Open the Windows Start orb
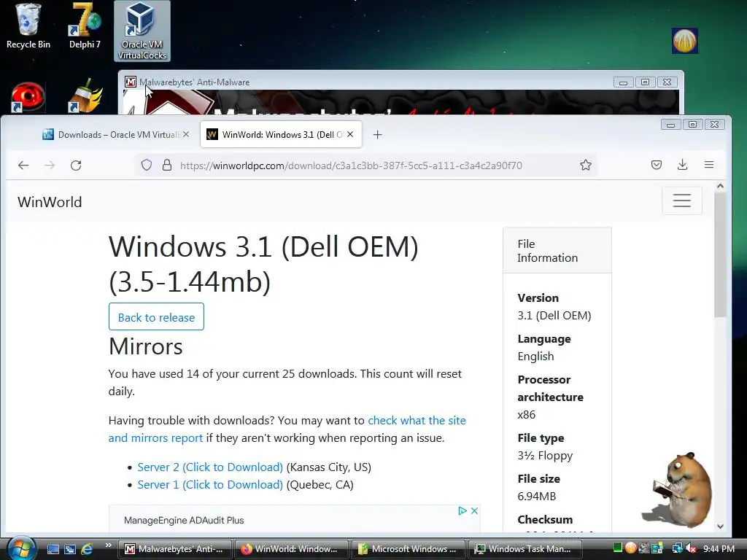 tap(21, 548)
